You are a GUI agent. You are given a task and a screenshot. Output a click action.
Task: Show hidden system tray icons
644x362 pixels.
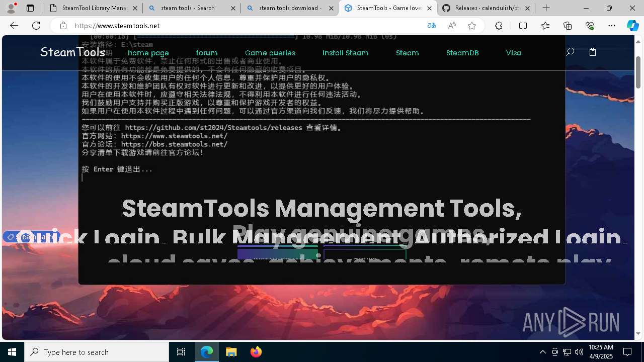pyautogui.click(x=542, y=352)
